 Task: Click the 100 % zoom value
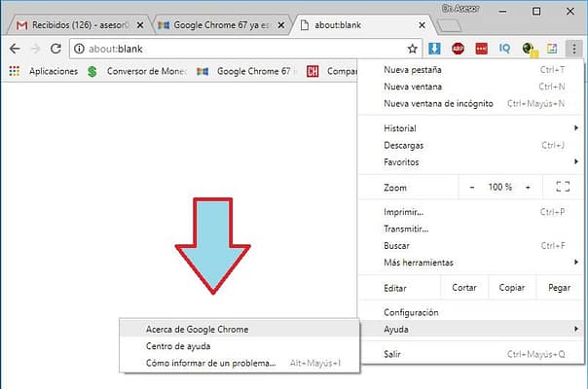click(x=499, y=187)
